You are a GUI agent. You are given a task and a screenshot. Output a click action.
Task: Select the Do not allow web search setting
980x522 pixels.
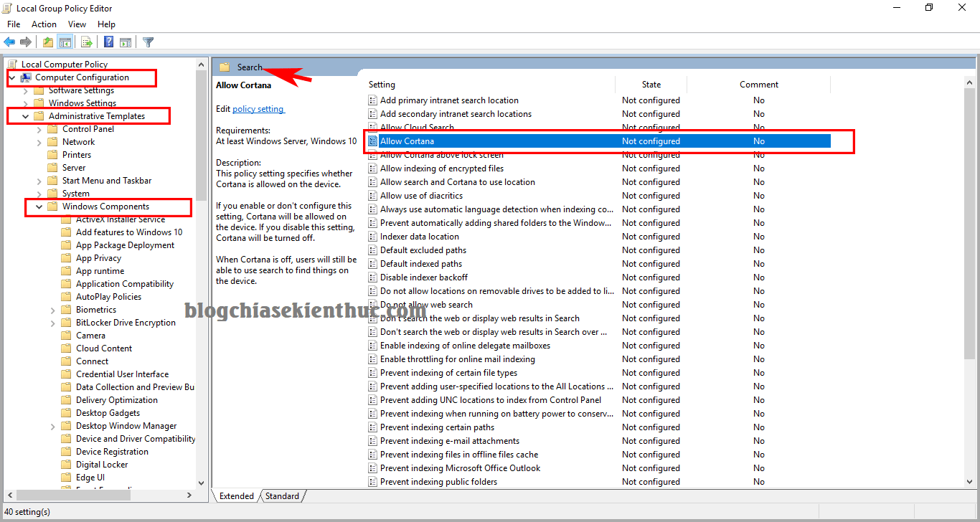coord(426,305)
